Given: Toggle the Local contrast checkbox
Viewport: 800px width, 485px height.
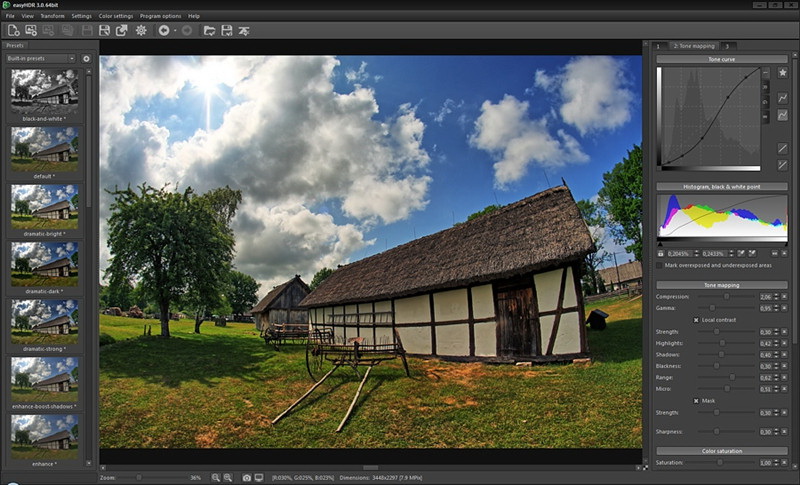Looking at the screenshot, I should 696,320.
